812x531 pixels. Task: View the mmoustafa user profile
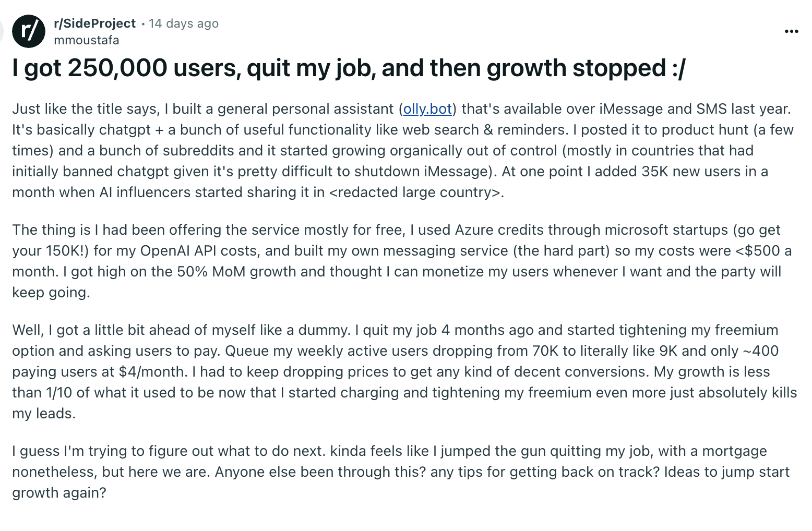tap(87, 40)
